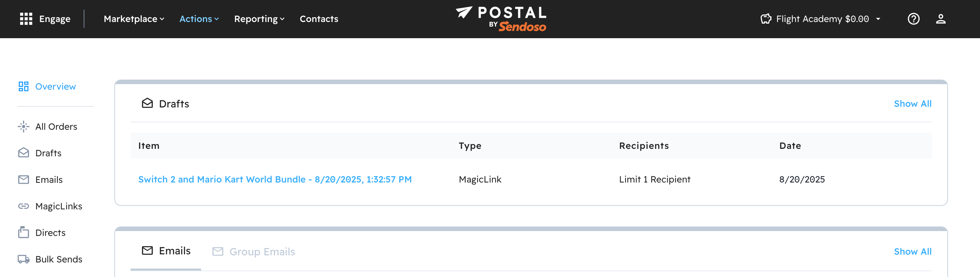Open the apps grid icon
Viewport: 980px width, 277px height.
coord(26,19)
